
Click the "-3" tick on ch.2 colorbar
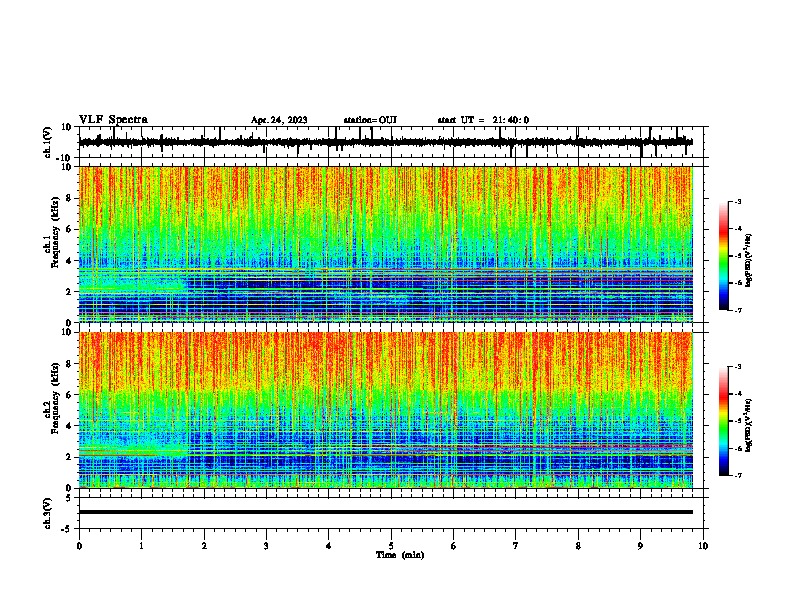738,367
